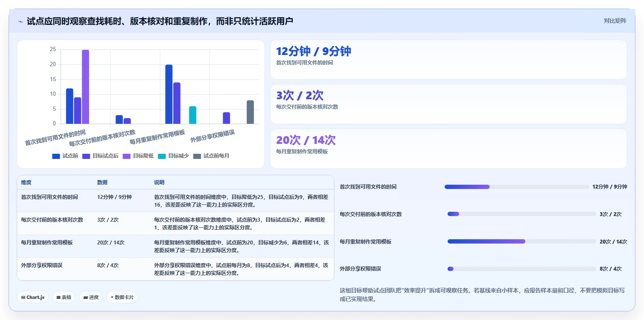This screenshot has width=644, height=320.
Task: Open the 3次 / 2次 data card
Action: click(448, 104)
